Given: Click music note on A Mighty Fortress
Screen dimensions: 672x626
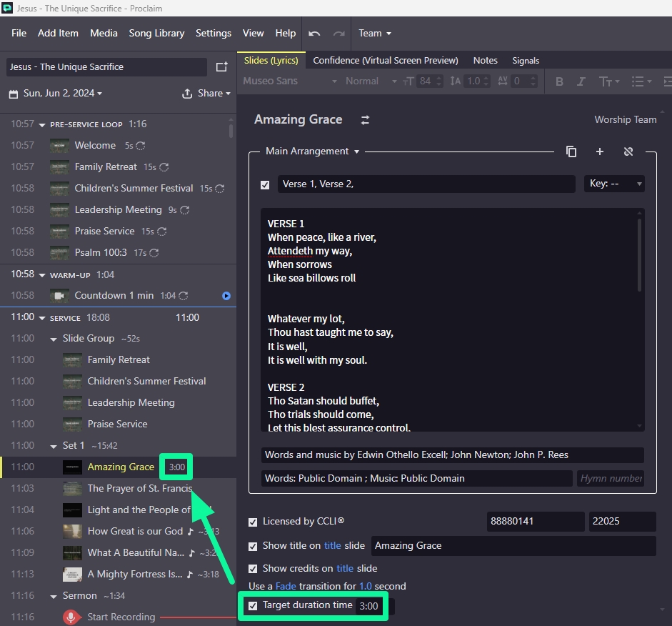Looking at the screenshot, I should [190, 574].
